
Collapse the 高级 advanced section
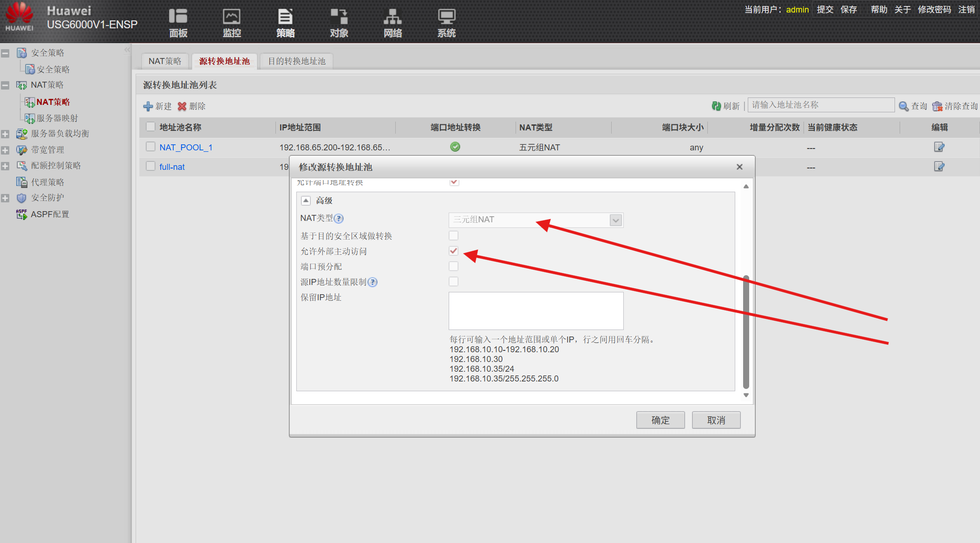click(x=306, y=200)
